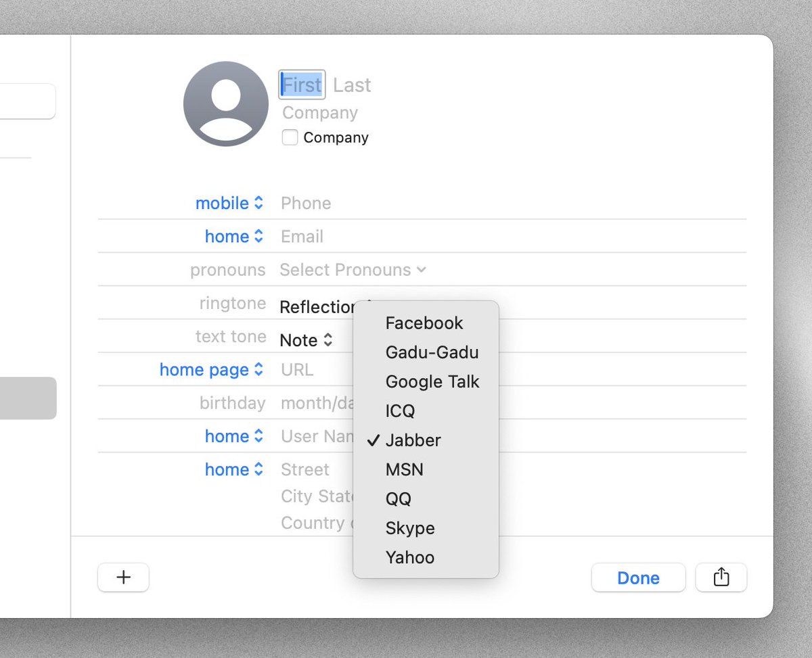Select the highlighted gray sidebar contact row

(28, 398)
